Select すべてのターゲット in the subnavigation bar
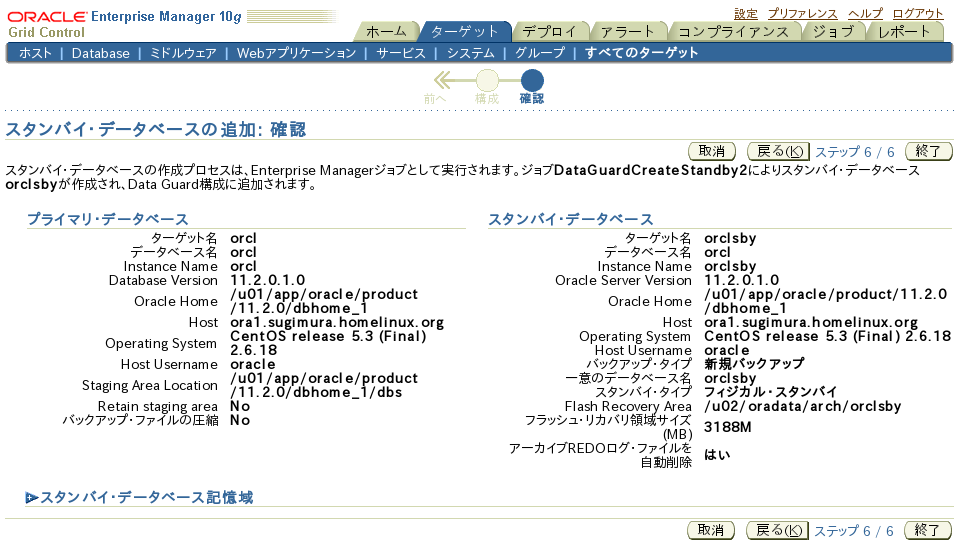The image size is (961, 547). [642, 53]
